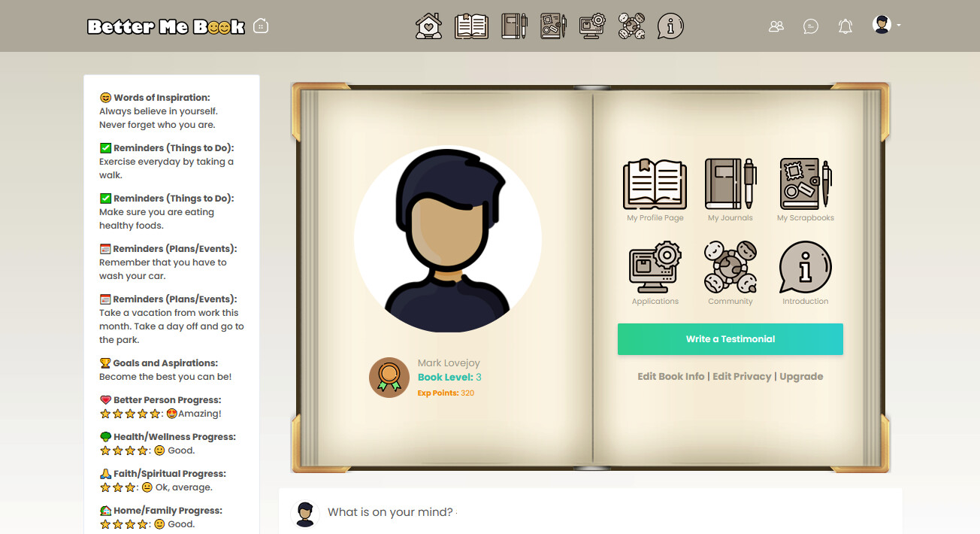Screen dimensions: 980x534
Task: Click Health/Wellness Progress star rating
Action: (x=124, y=451)
